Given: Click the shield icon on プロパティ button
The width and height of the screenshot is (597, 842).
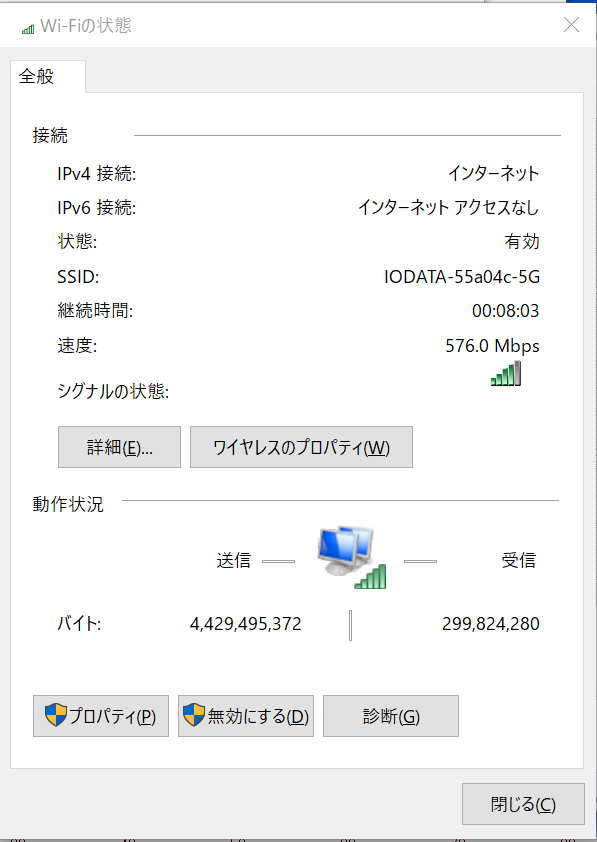Looking at the screenshot, I should click(55, 715).
